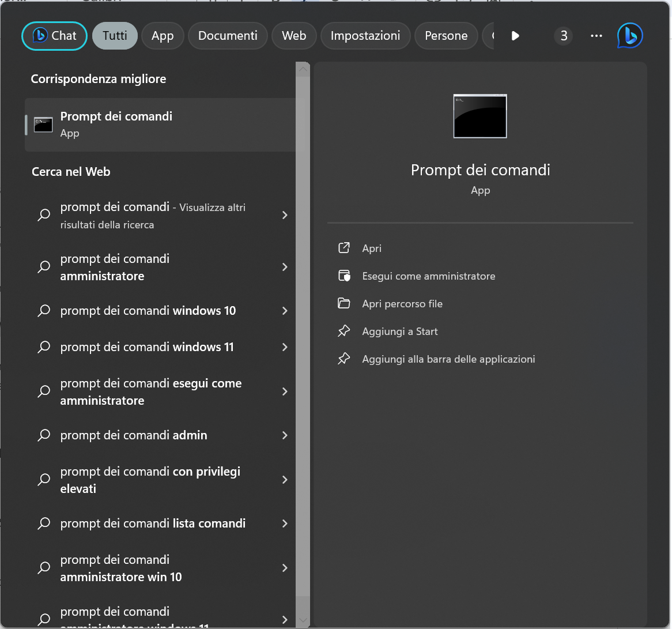Screen dimensions: 672x629
Task: Open the Bing logo in the top corner
Action: pyautogui.click(x=629, y=35)
